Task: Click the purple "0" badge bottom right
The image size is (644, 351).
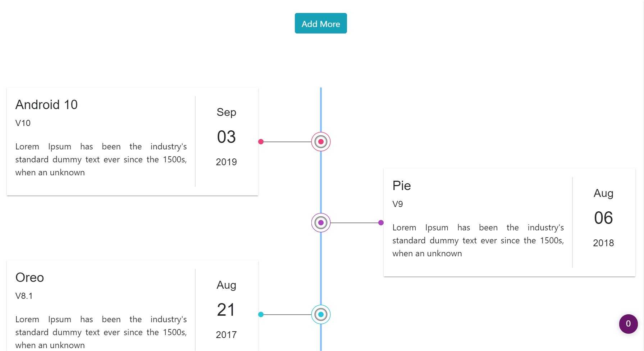Action: tap(628, 324)
